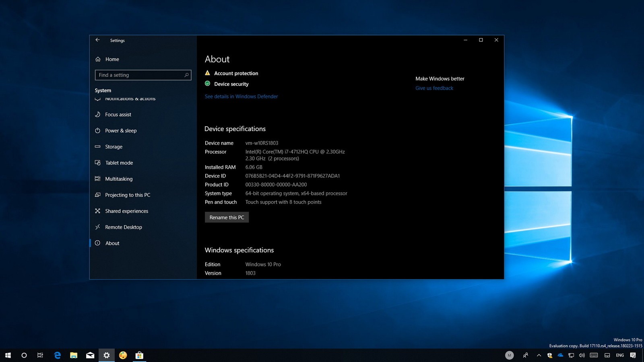
Task: Open Cortana search circle on taskbar
Action: (x=24, y=355)
